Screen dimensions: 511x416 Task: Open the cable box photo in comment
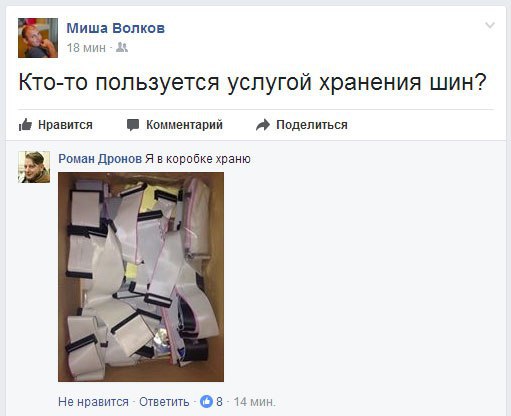tap(141, 277)
